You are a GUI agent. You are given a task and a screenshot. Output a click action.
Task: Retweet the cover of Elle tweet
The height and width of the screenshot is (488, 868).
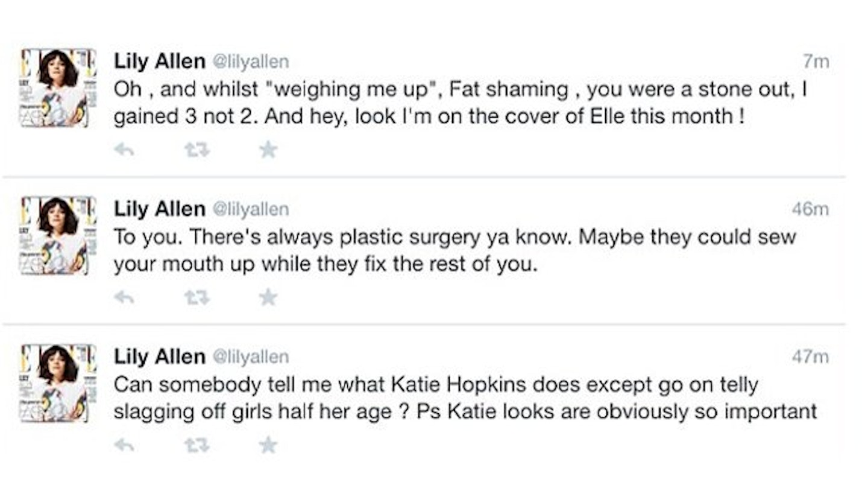pyautogui.click(x=197, y=149)
